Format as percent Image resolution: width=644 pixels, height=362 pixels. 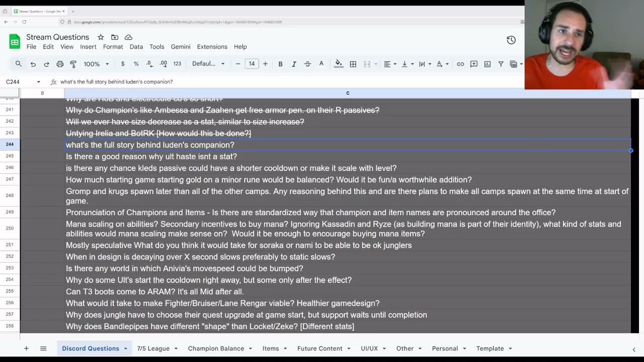tap(136, 64)
